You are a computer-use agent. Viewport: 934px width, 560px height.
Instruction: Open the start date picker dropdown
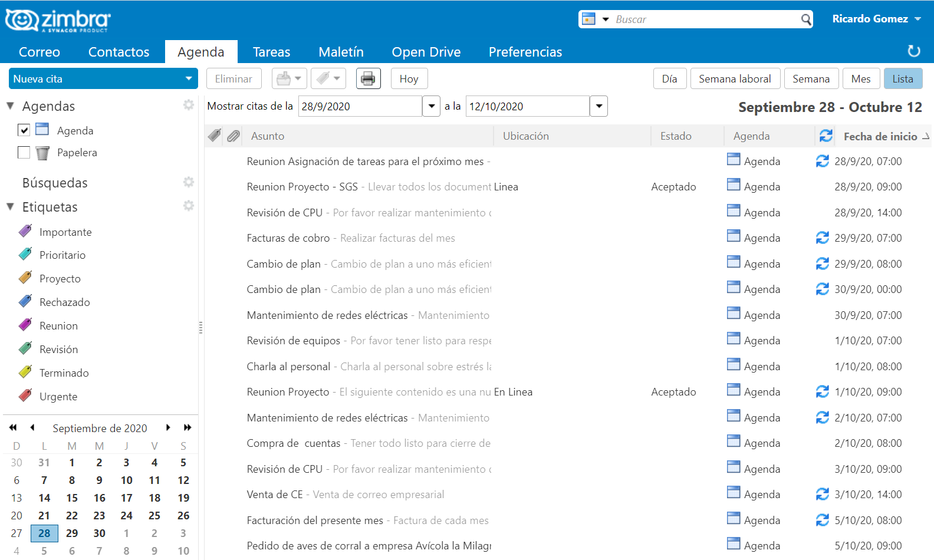tap(432, 106)
